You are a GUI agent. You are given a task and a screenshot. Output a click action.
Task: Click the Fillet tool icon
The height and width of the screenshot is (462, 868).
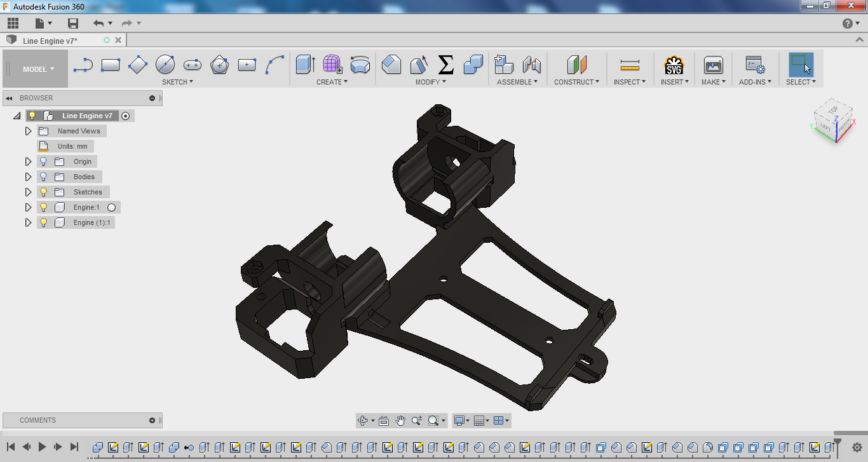[x=419, y=64]
